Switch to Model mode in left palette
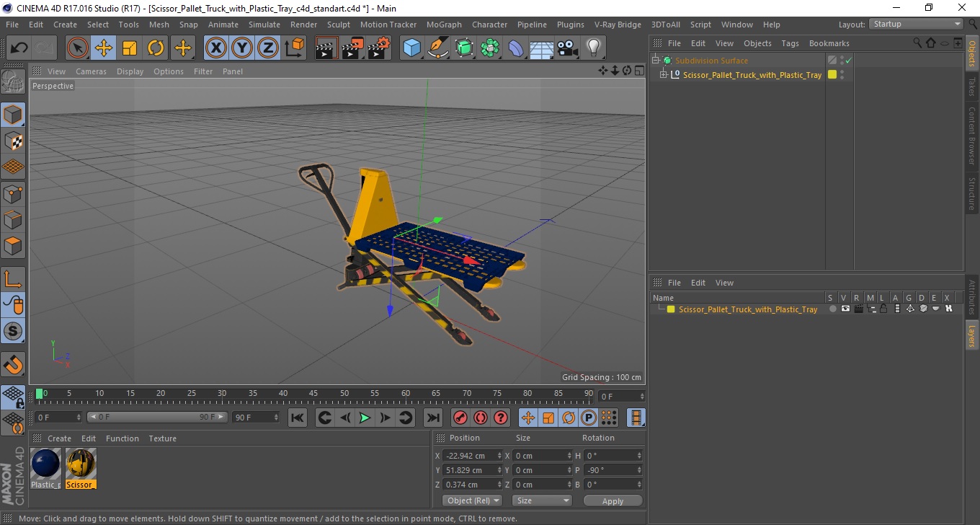The image size is (980, 525). point(13,115)
